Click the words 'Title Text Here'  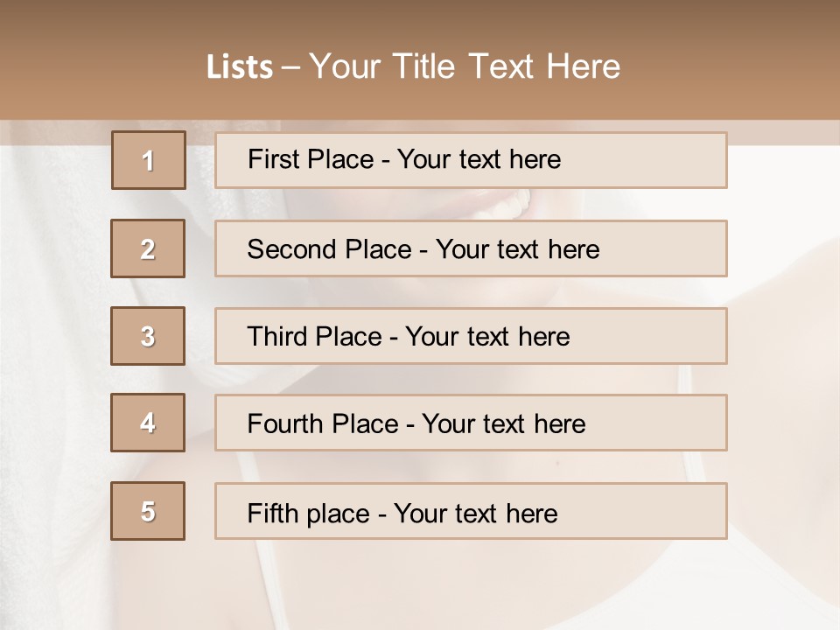pyautogui.click(x=507, y=66)
